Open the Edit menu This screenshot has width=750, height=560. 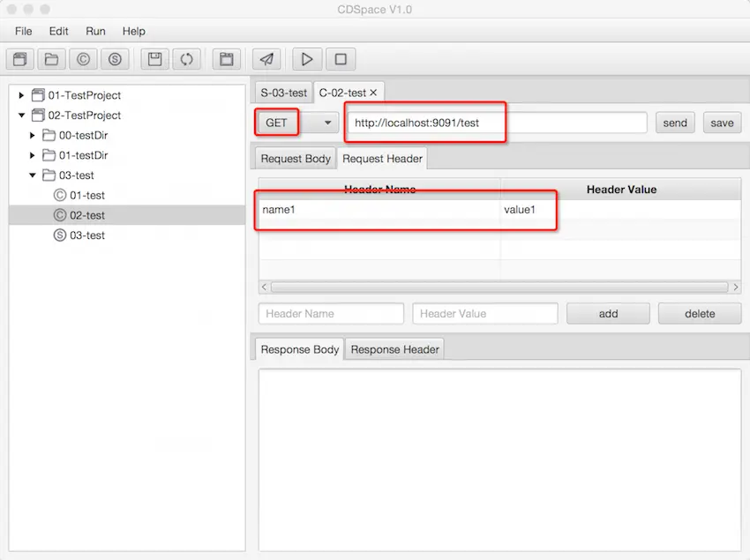58,31
